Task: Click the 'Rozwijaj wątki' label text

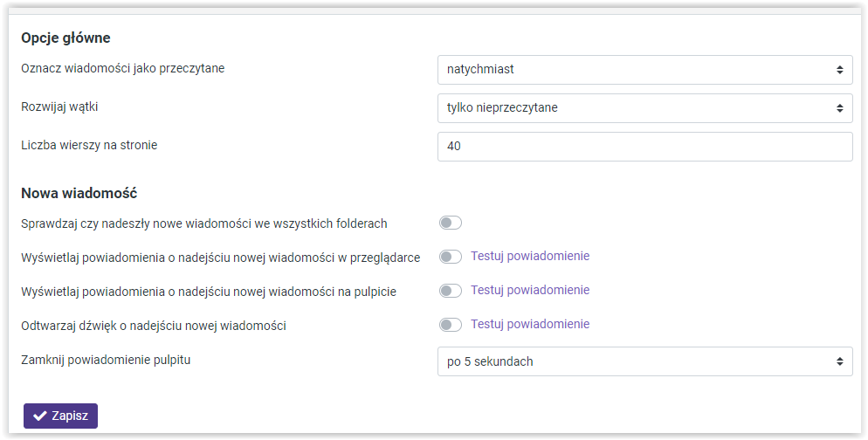Action: click(66, 107)
